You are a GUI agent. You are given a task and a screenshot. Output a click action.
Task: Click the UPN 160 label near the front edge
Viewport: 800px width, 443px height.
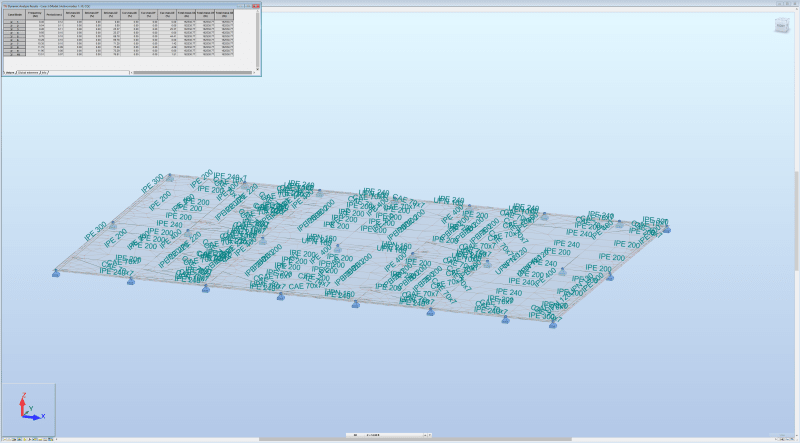339,293
